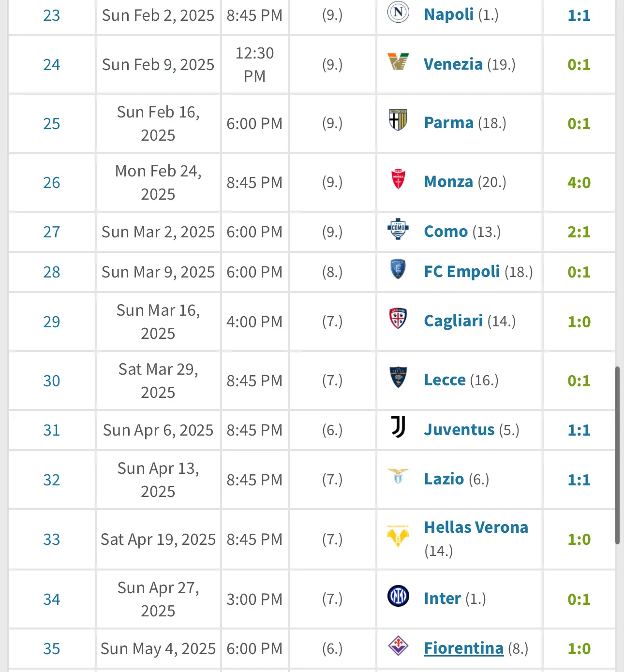624x672 pixels.
Task: Open the Fiorentina team link
Action: [463, 648]
